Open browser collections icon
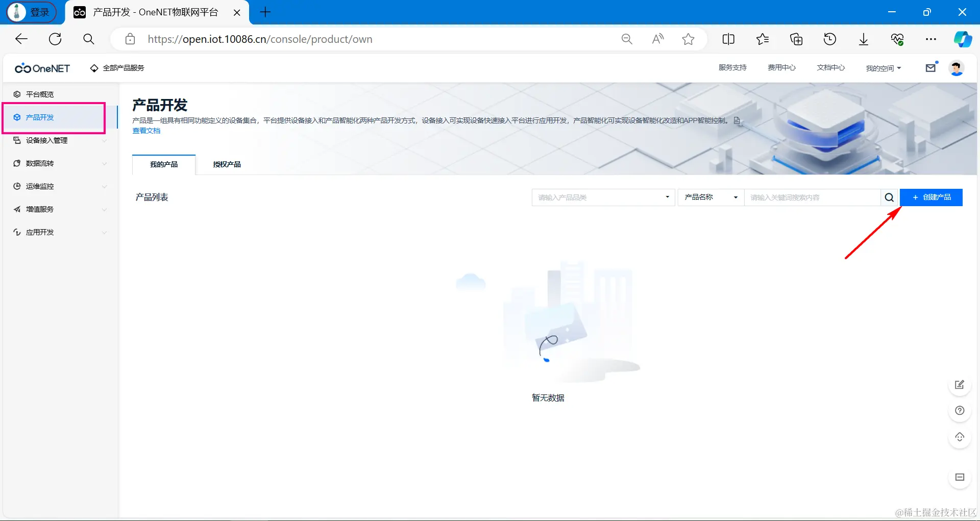 coord(796,39)
